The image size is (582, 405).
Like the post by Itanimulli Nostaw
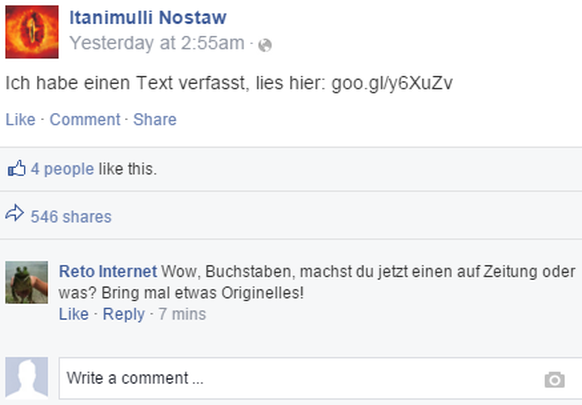(x=20, y=120)
